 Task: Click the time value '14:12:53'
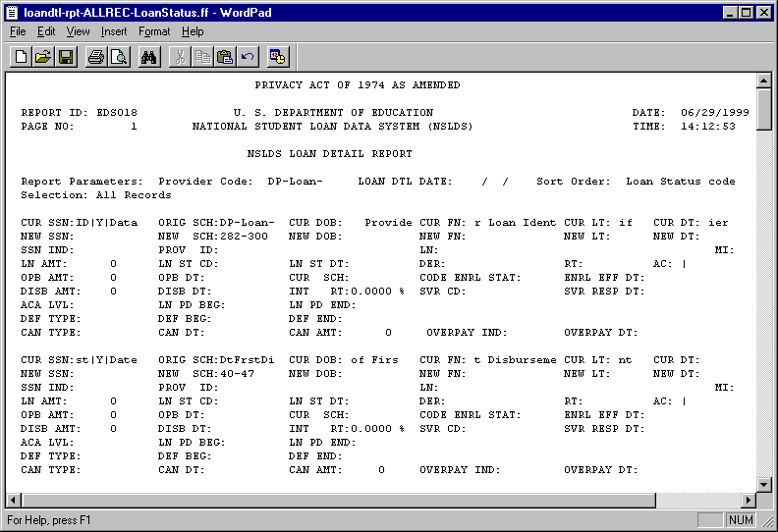point(708,127)
